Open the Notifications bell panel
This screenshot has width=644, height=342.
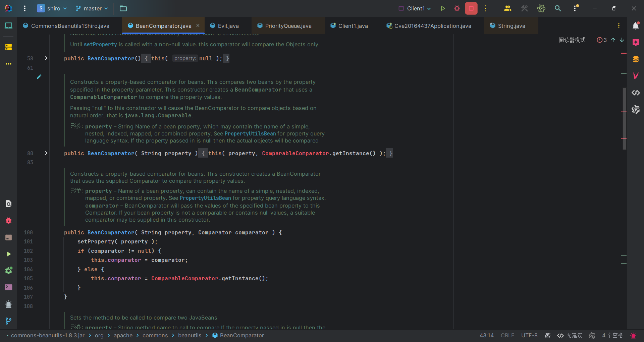tap(636, 25)
